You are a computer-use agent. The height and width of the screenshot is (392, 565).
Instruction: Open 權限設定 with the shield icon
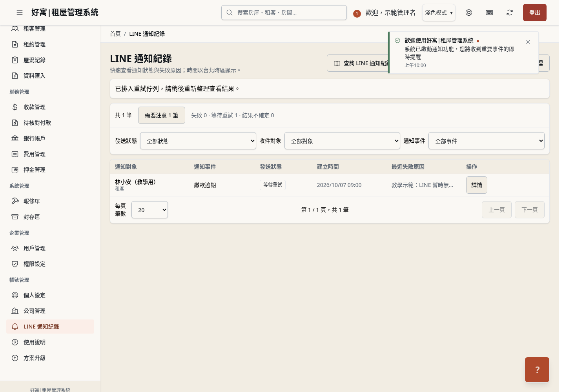pyautogui.click(x=50, y=264)
